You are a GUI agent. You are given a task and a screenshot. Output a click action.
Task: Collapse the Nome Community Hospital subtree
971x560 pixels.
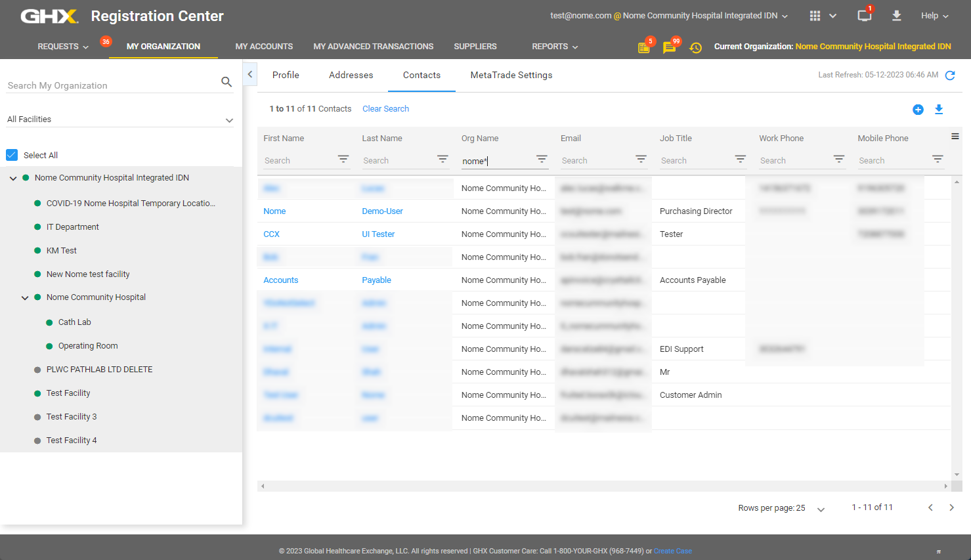click(x=25, y=297)
